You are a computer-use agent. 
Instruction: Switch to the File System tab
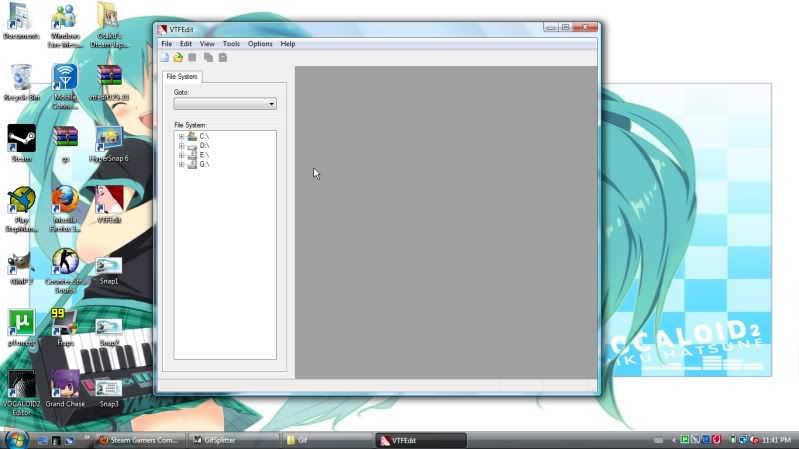coord(182,76)
